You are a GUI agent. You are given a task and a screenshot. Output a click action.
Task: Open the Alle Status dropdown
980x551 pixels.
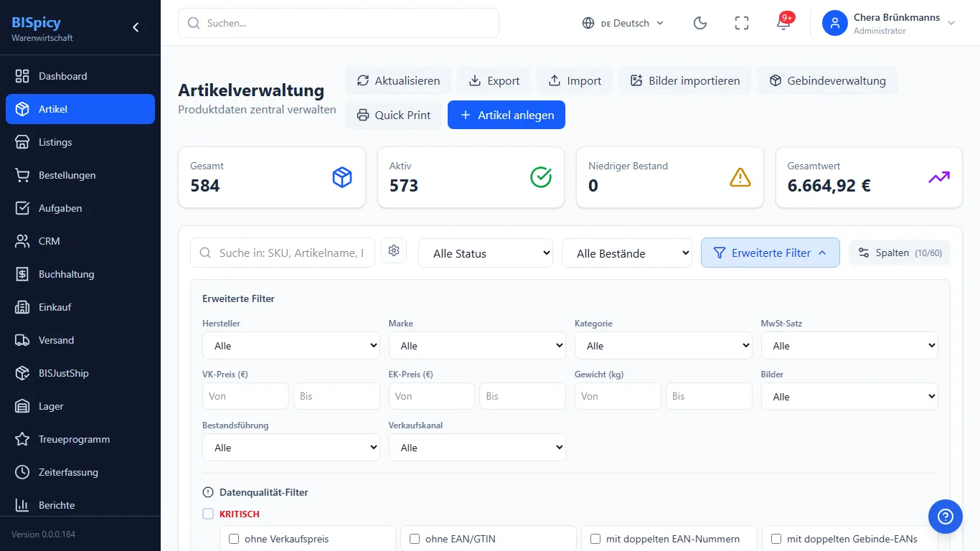[x=486, y=253]
